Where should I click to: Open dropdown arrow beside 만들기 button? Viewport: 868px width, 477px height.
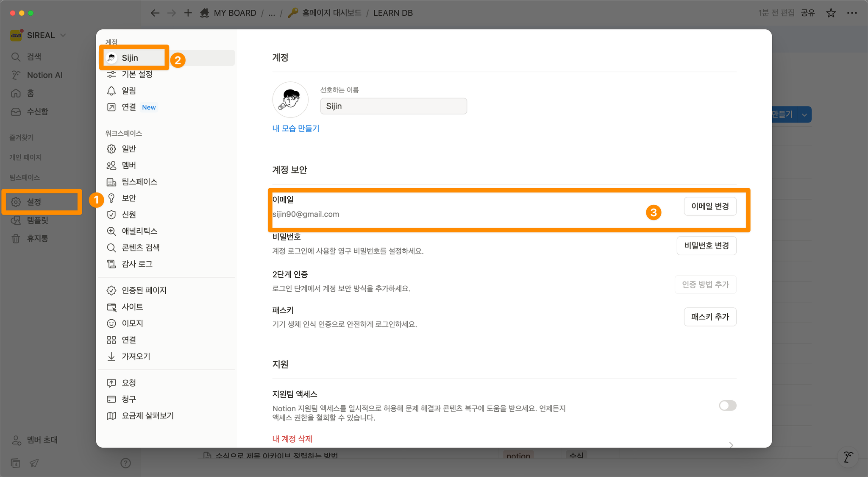[x=804, y=114]
